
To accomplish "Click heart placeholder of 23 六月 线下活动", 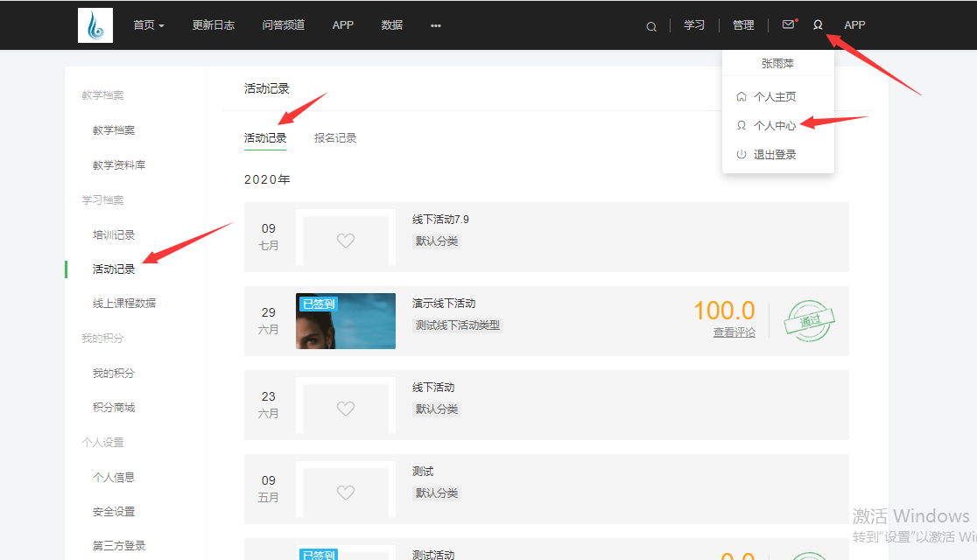I will coord(346,409).
